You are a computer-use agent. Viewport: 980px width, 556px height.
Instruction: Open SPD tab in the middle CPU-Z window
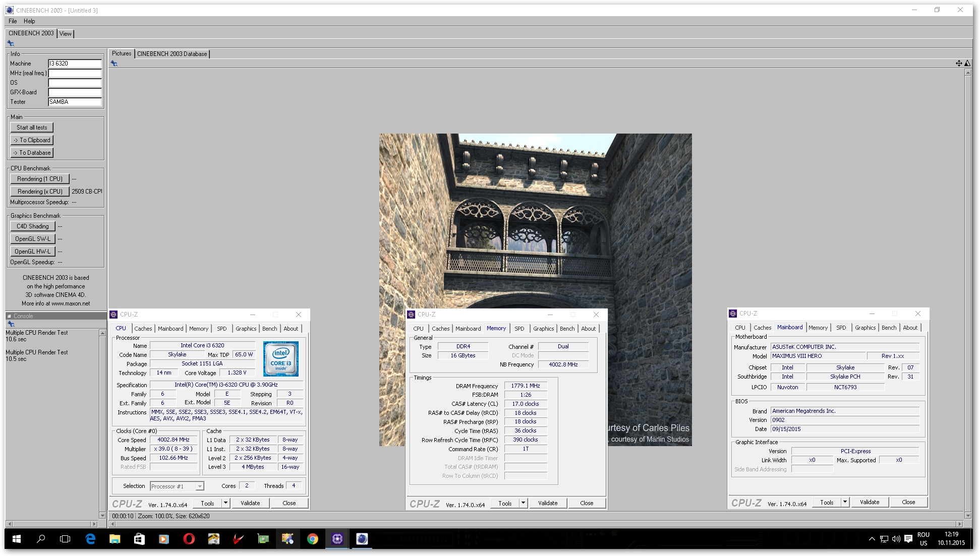pos(520,329)
